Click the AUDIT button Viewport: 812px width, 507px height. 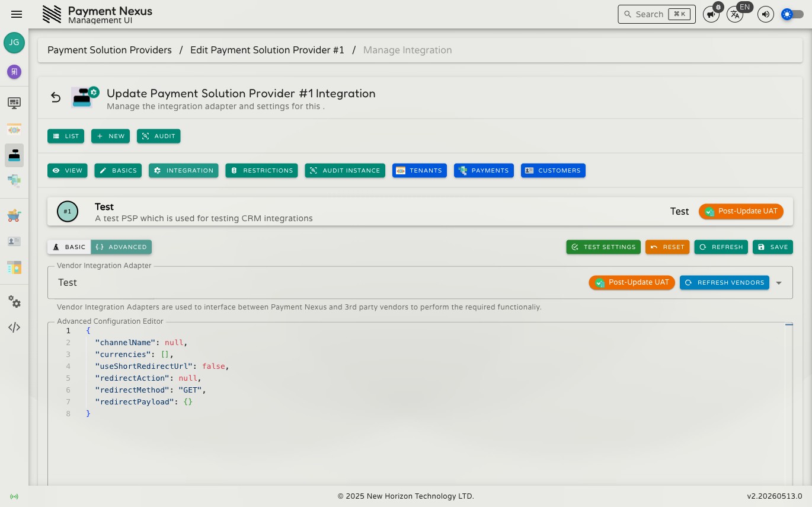pyautogui.click(x=159, y=136)
